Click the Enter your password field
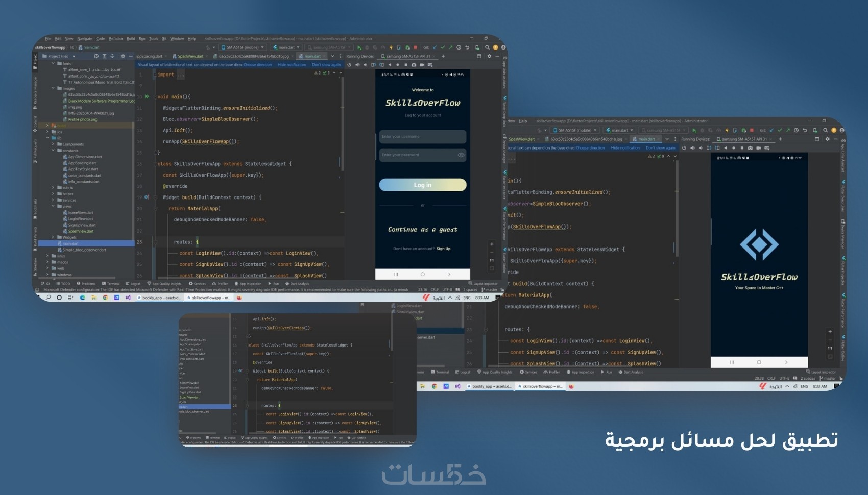This screenshot has height=495, width=868. 422,155
